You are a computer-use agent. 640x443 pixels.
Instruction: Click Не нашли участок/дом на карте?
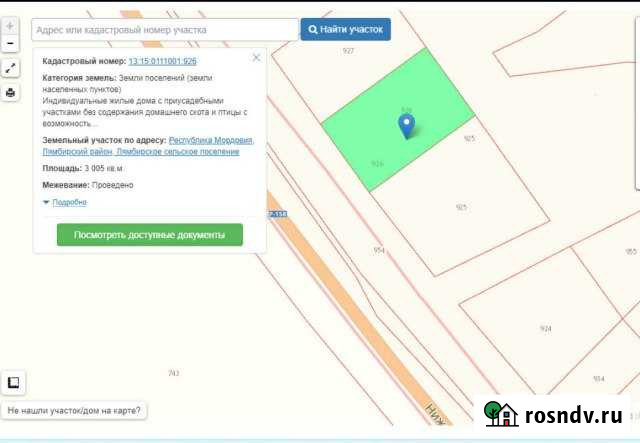(x=74, y=410)
